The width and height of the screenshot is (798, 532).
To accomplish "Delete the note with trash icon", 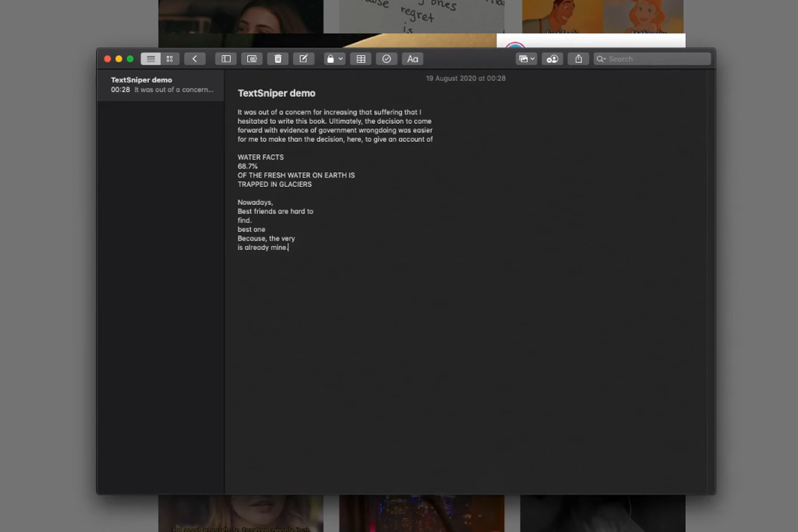I will (x=278, y=59).
